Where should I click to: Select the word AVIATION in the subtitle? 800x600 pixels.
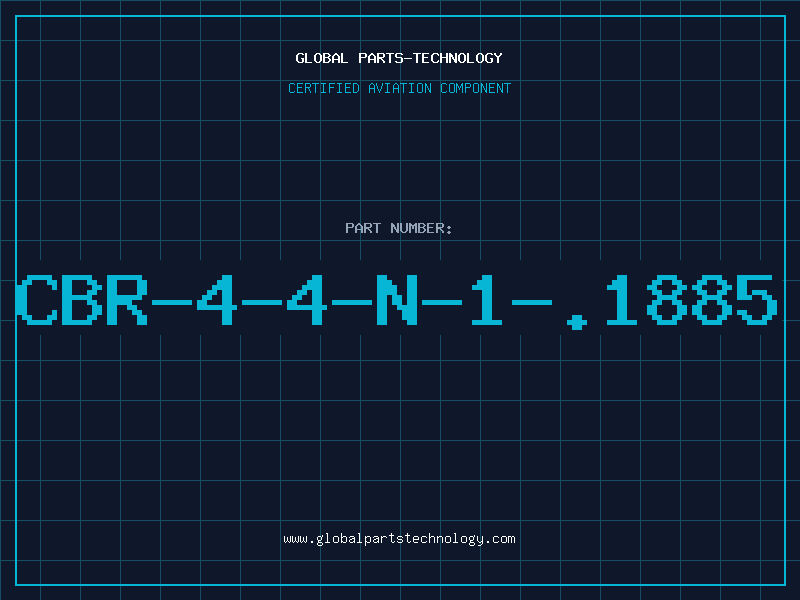click(x=399, y=88)
